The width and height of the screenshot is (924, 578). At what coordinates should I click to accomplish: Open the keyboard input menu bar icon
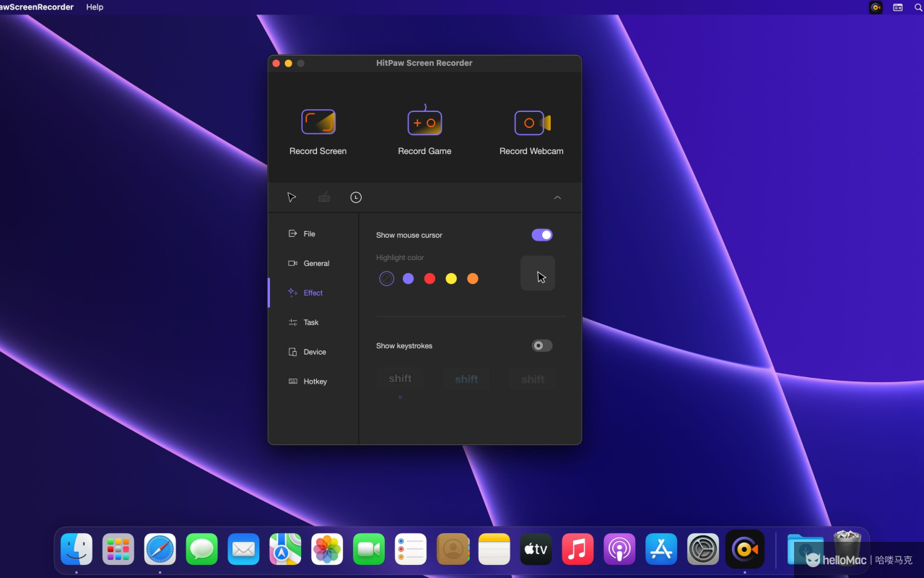coord(898,7)
